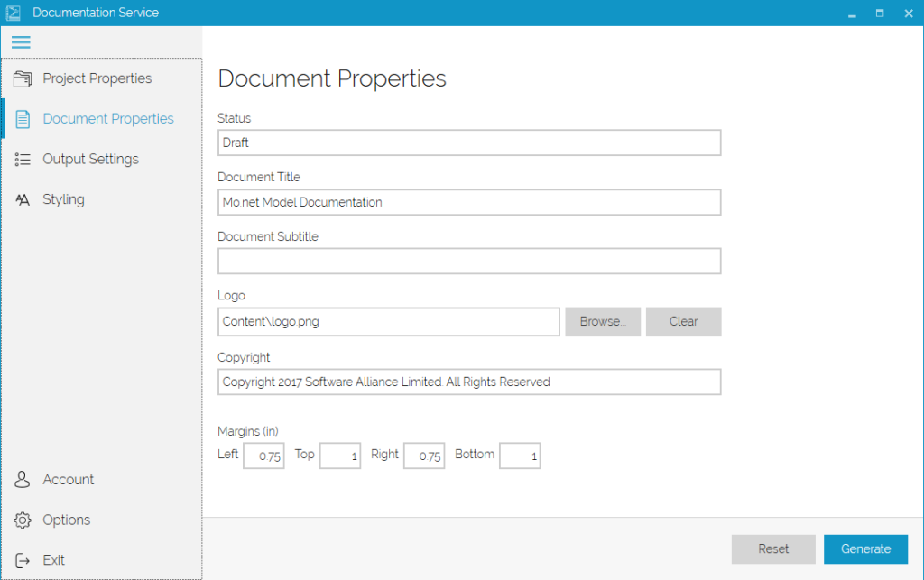
Task: Open Options from the sidebar
Action: coord(101,520)
